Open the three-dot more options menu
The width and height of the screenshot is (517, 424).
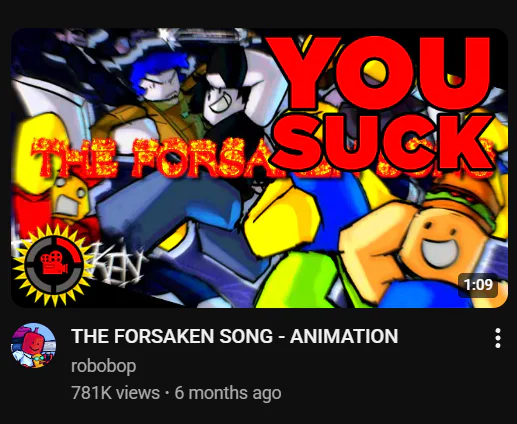coord(498,338)
